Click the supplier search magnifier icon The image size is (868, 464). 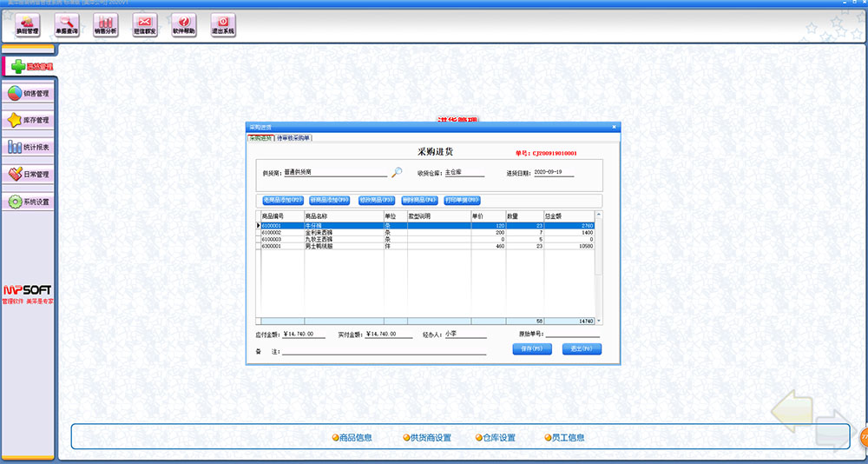click(397, 172)
